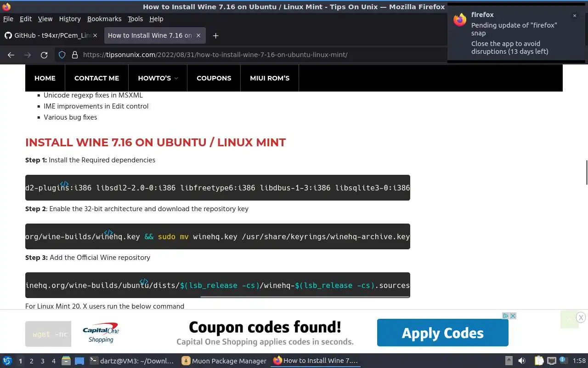Screen dimensions: 588x368
Task: Open the Tools menu
Action: [x=136, y=19]
